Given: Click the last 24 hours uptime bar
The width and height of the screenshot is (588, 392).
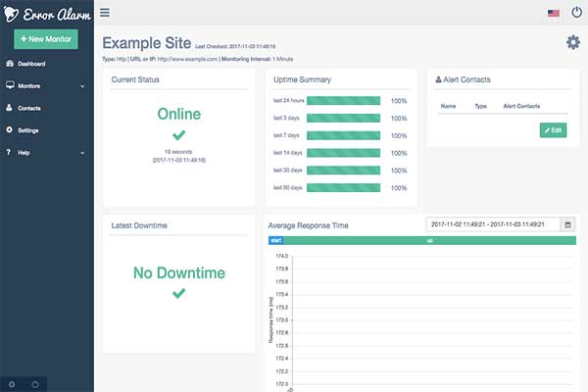Looking at the screenshot, I should pyautogui.click(x=344, y=101).
